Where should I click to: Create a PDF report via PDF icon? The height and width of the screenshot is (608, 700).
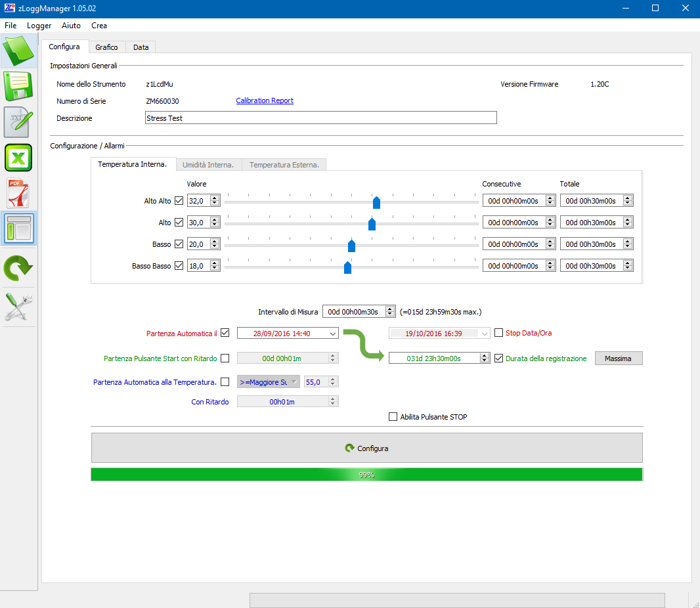pyautogui.click(x=19, y=194)
